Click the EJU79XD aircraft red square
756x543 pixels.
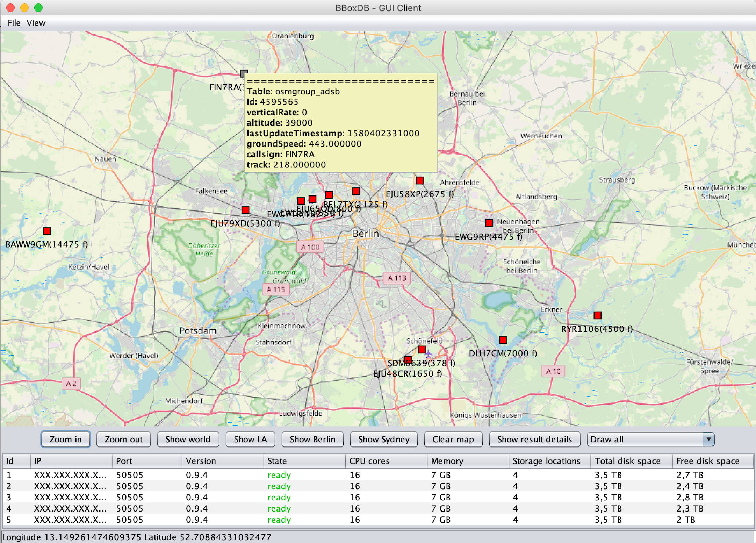pos(245,210)
